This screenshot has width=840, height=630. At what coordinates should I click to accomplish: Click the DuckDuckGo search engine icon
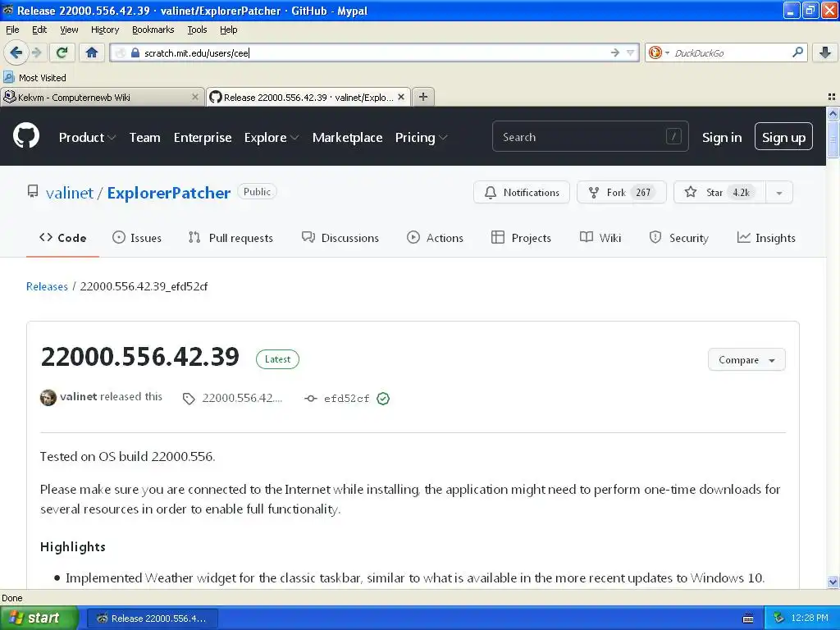655,52
